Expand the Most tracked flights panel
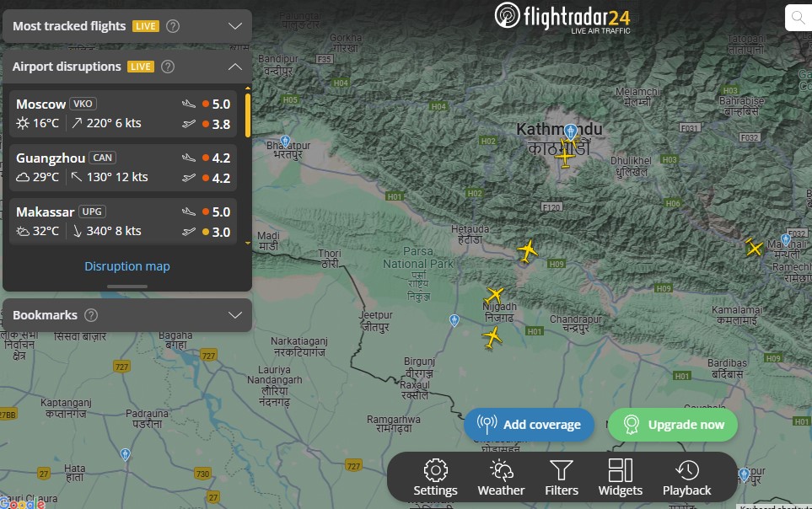This screenshot has width=812, height=509. click(235, 26)
